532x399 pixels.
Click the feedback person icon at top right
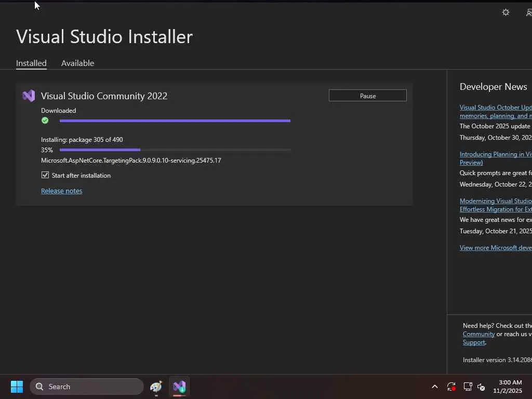point(529,12)
